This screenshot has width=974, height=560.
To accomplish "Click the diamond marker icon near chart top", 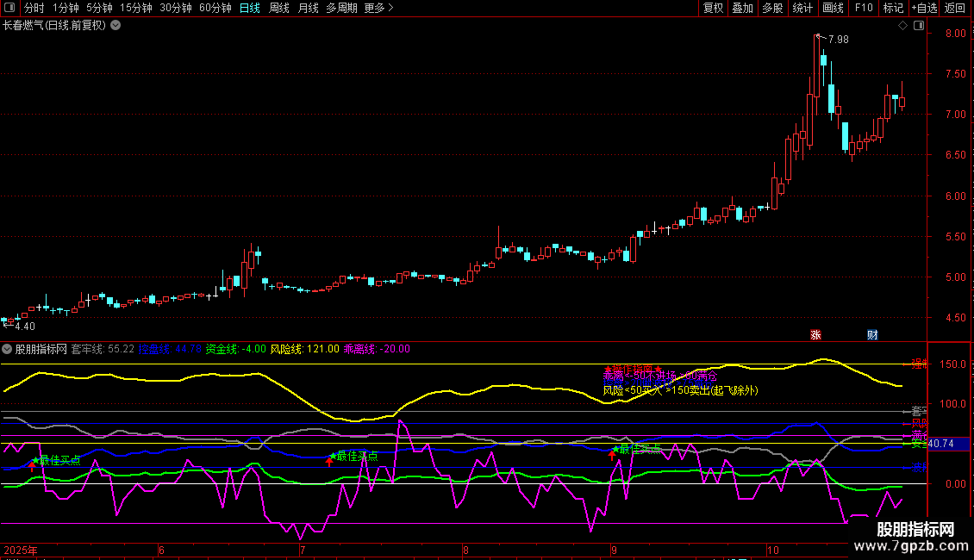I will point(902,26).
